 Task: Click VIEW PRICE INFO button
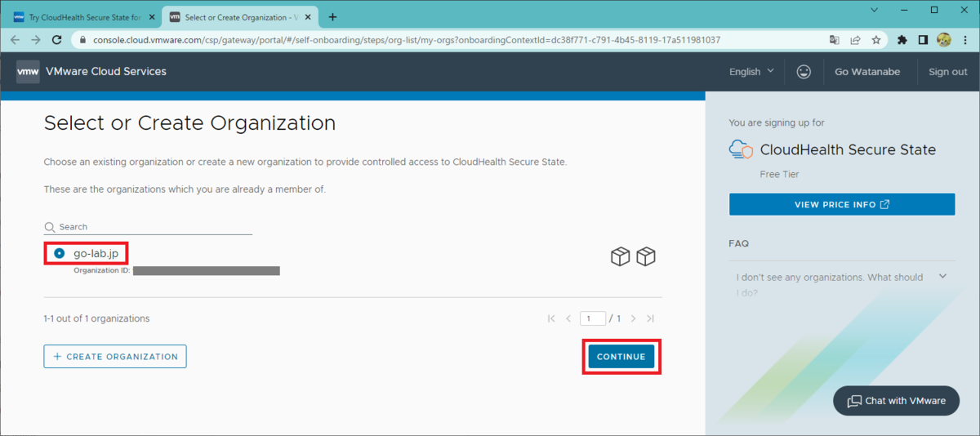click(842, 204)
